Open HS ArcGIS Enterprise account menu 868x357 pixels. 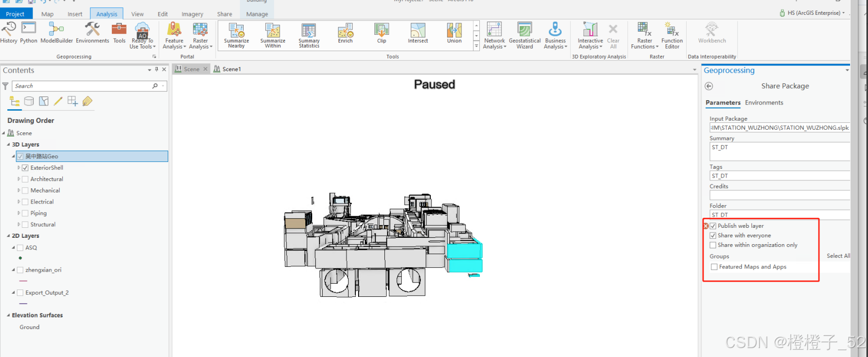[812, 13]
